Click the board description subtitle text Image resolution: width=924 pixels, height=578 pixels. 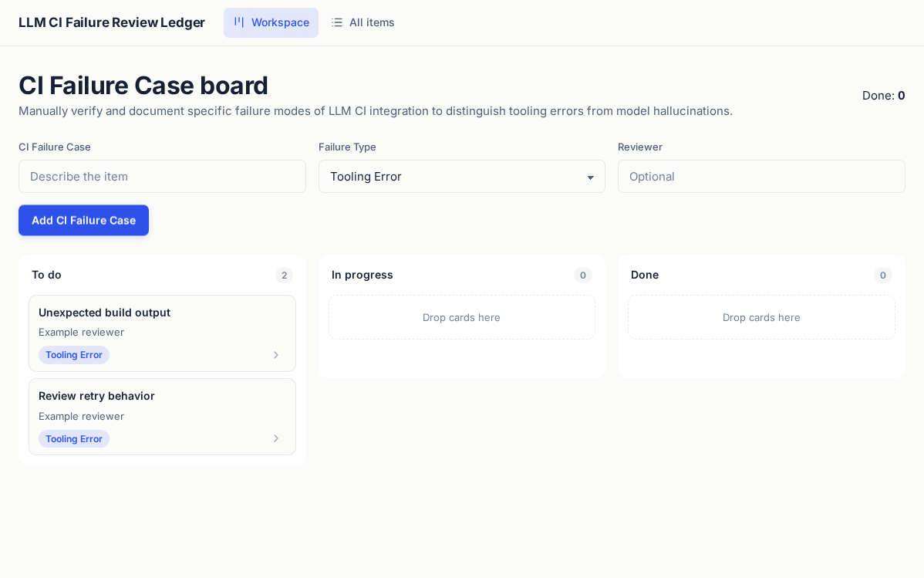tap(376, 111)
